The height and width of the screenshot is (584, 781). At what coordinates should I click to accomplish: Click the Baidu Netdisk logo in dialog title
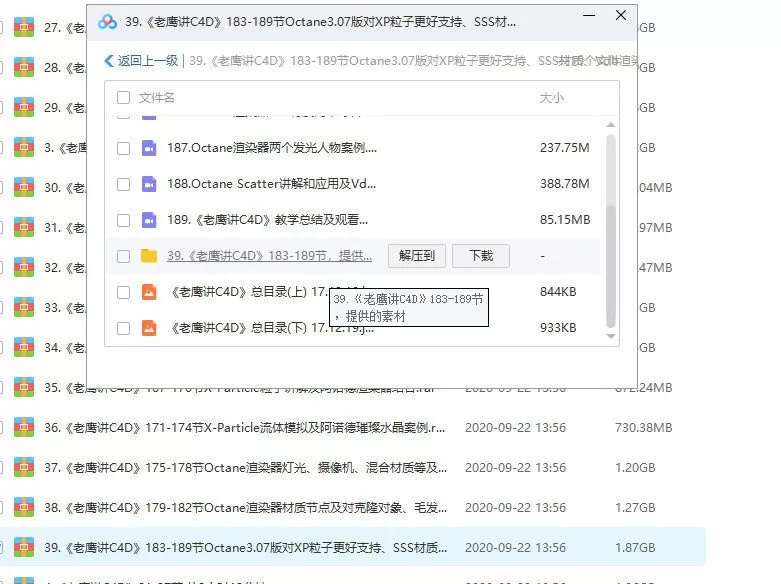pos(108,21)
